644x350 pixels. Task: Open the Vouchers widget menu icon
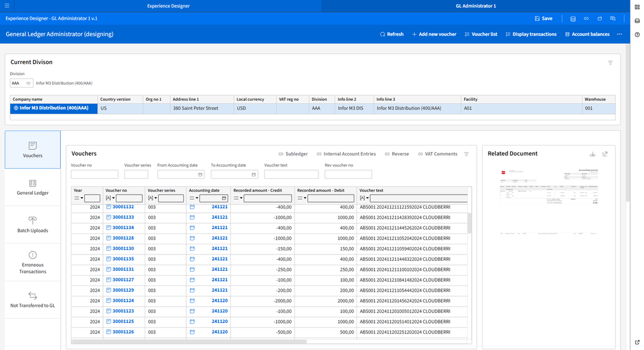tap(467, 154)
